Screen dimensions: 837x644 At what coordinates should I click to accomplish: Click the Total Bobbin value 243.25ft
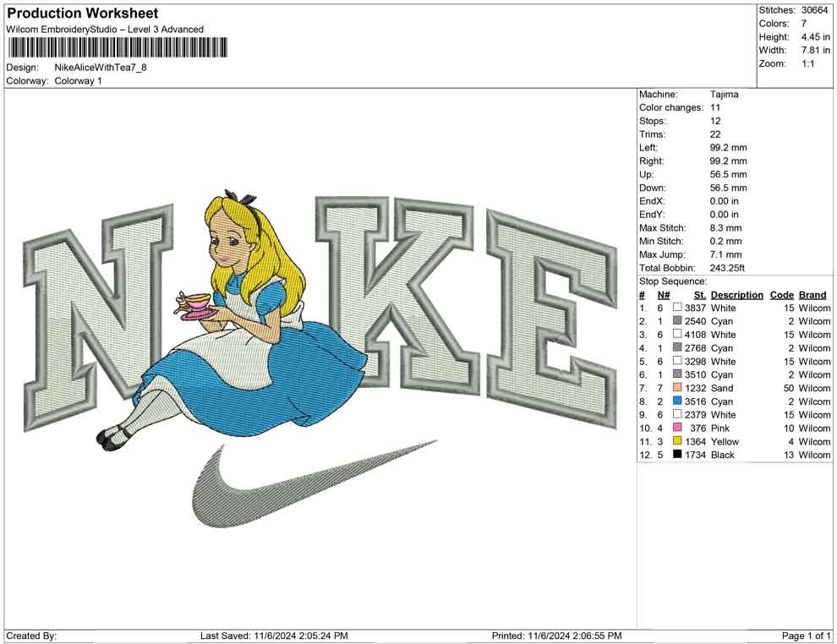727,268
